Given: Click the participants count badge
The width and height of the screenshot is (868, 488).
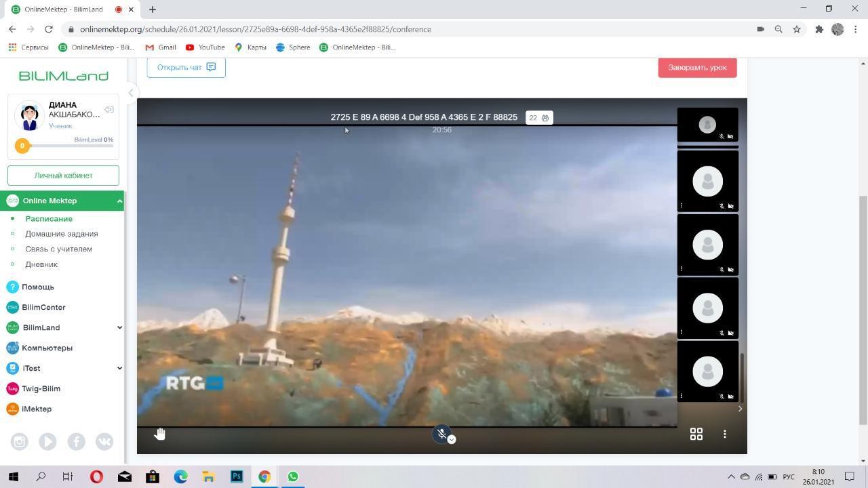Looking at the screenshot, I should pyautogui.click(x=539, y=118).
